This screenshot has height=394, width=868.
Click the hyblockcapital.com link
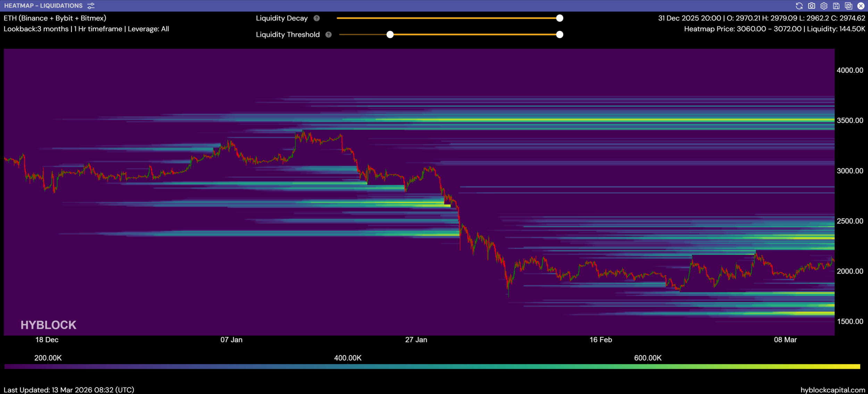[833, 390]
